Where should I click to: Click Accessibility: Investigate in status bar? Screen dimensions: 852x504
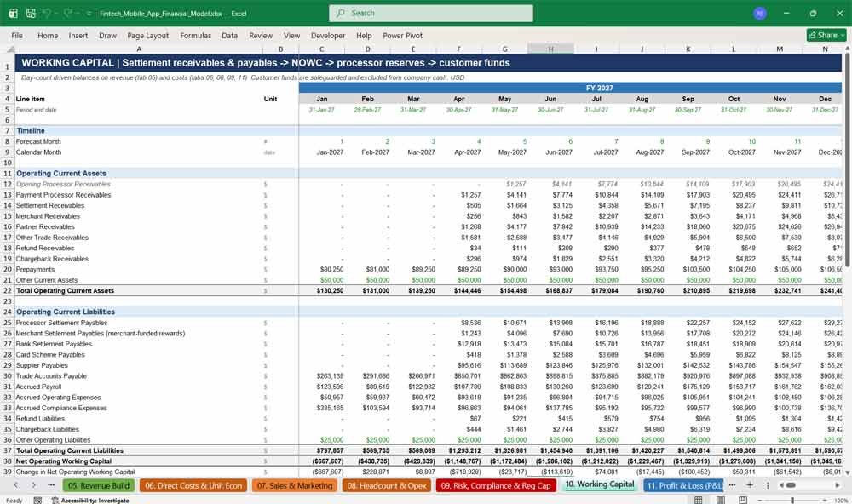point(90,501)
